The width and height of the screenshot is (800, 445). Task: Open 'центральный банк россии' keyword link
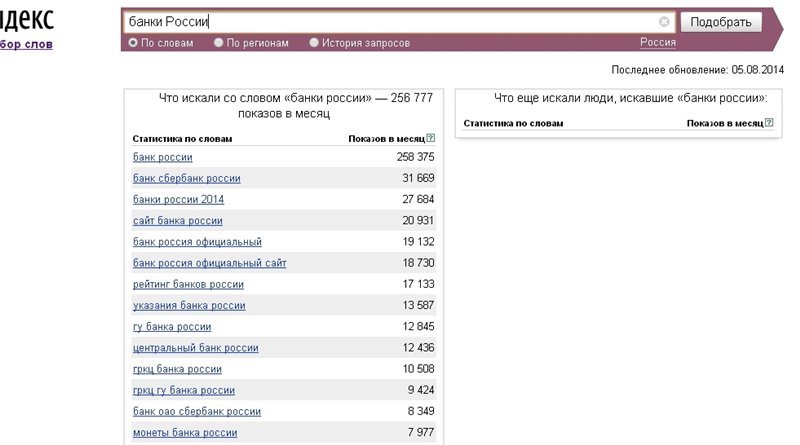point(195,348)
